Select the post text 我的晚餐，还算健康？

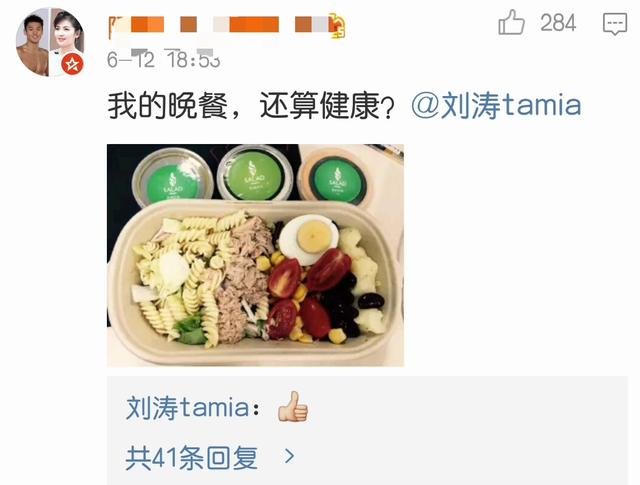tap(251, 106)
